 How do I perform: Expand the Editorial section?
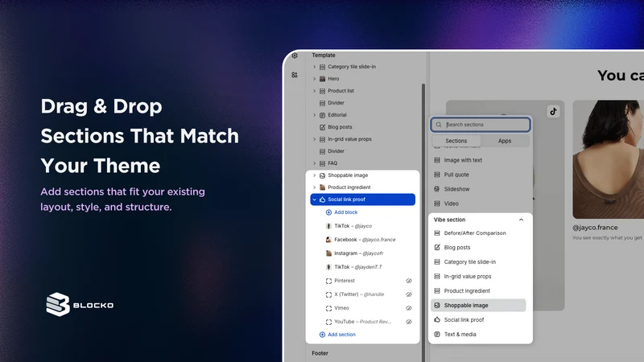[314, 115]
